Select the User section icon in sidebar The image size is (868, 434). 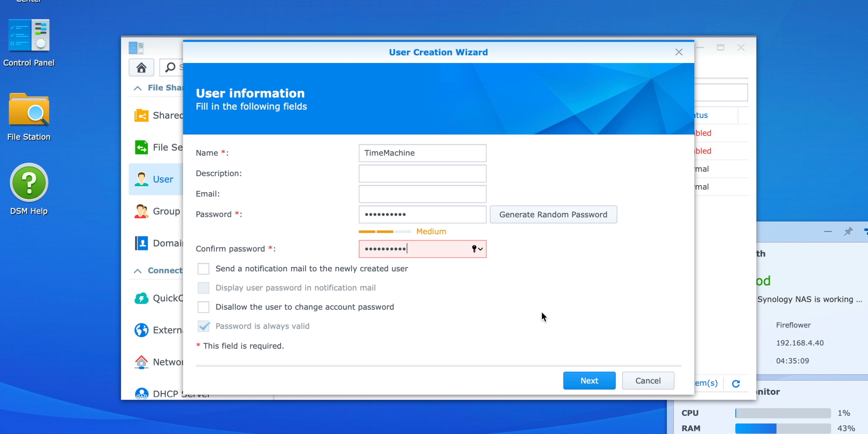pyautogui.click(x=142, y=179)
